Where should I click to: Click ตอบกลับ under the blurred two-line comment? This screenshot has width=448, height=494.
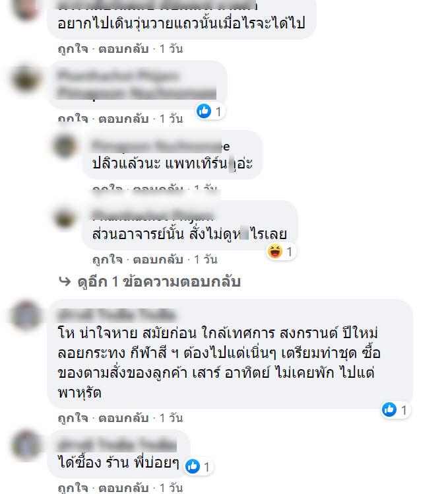123,119
